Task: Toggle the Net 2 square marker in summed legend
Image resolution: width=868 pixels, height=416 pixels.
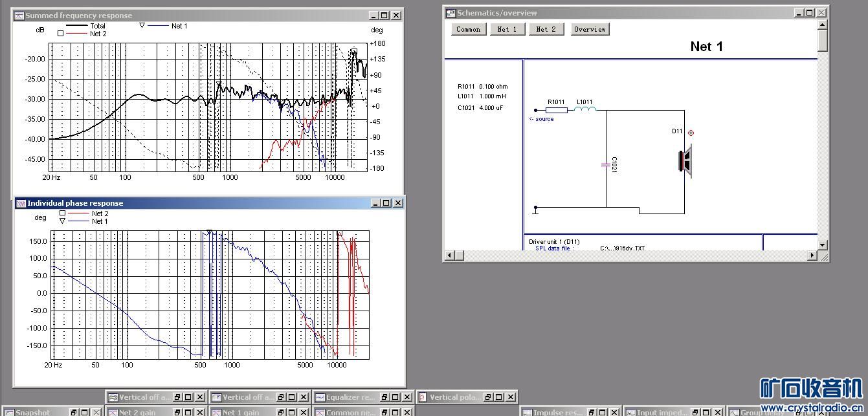Action: click(x=61, y=34)
